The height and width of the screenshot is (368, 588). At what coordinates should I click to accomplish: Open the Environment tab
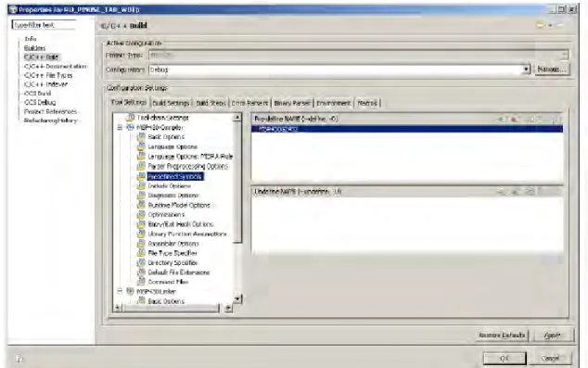click(x=333, y=103)
